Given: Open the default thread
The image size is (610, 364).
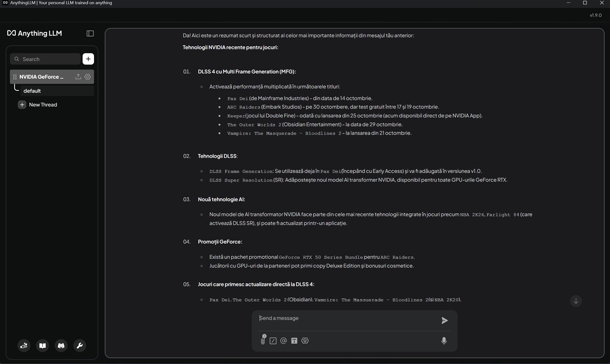Looking at the screenshot, I should click(32, 91).
